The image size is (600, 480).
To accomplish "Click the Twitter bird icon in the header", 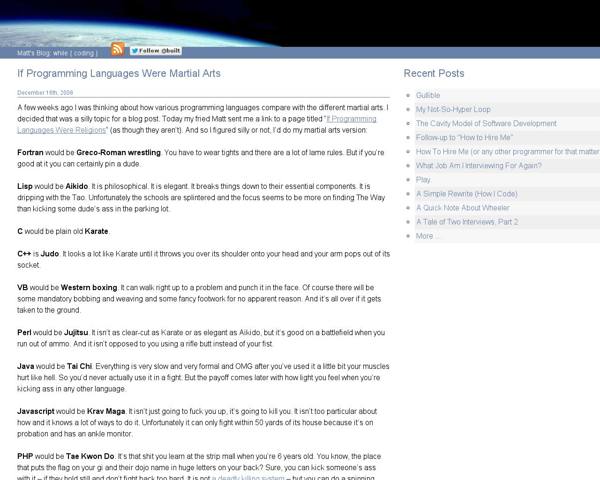I will (137, 50).
